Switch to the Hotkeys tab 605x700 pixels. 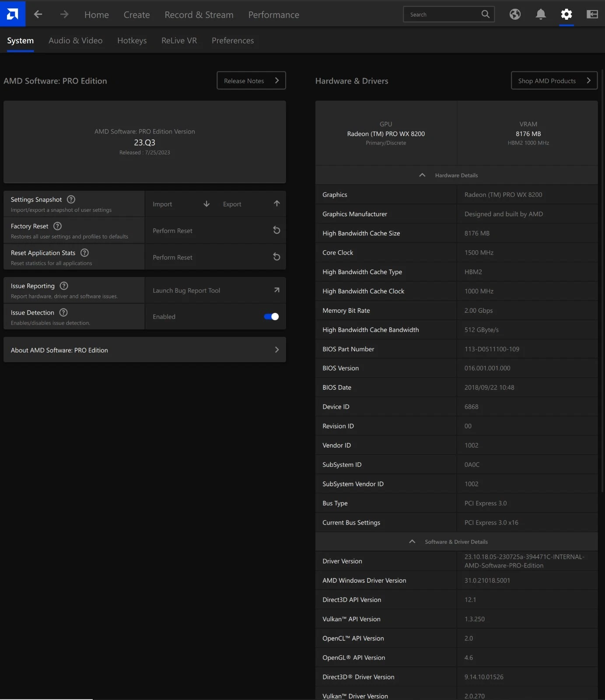[x=132, y=41]
